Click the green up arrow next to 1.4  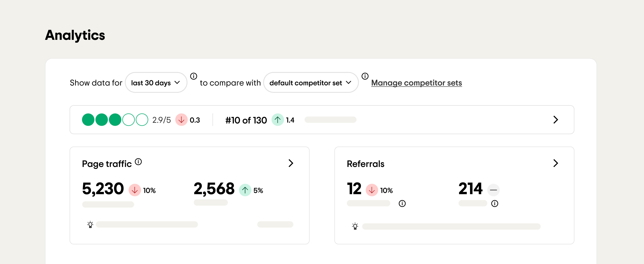278,120
